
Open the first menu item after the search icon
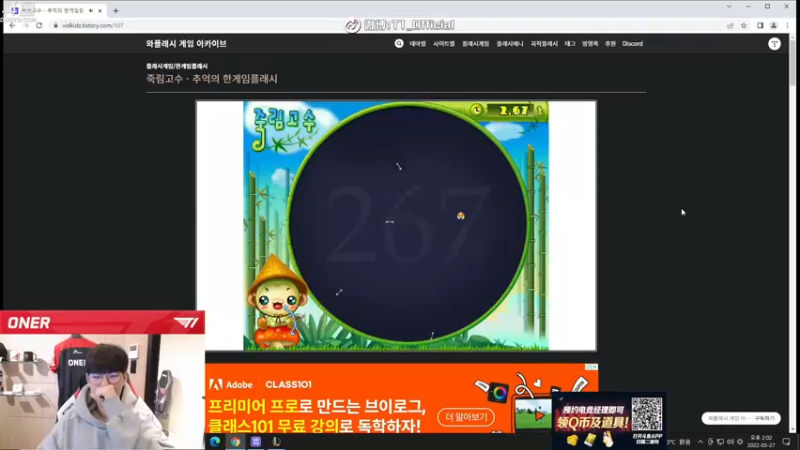click(x=417, y=44)
